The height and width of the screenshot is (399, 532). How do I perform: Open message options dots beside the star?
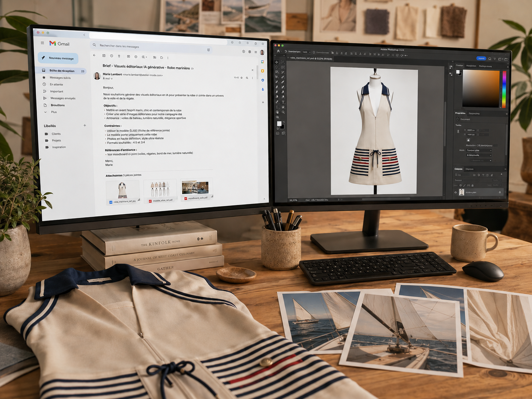click(x=252, y=78)
